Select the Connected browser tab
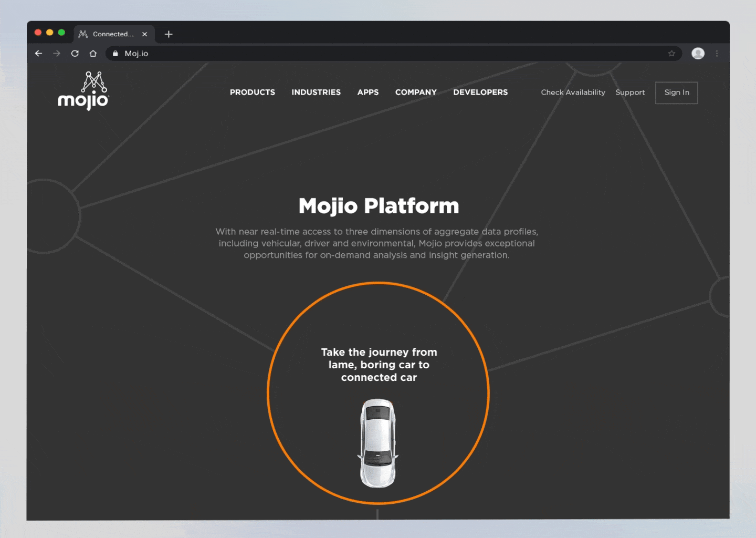The height and width of the screenshot is (538, 756). point(113,34)
